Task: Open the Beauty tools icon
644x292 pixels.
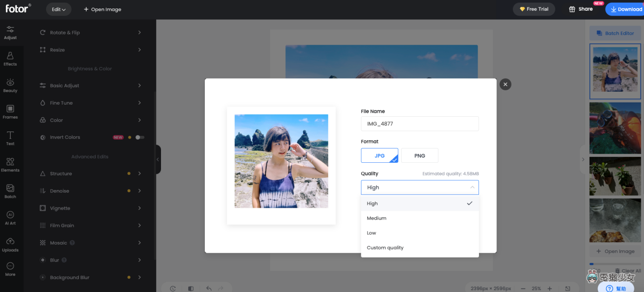Action: point(10,85)
